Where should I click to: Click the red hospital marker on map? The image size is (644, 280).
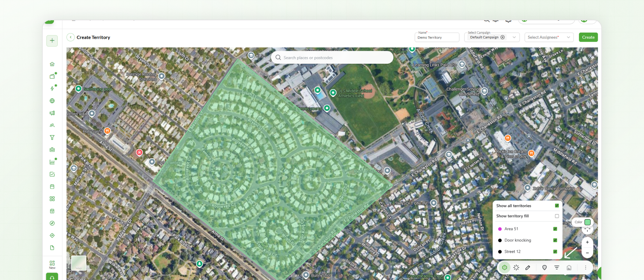point(139,152)
